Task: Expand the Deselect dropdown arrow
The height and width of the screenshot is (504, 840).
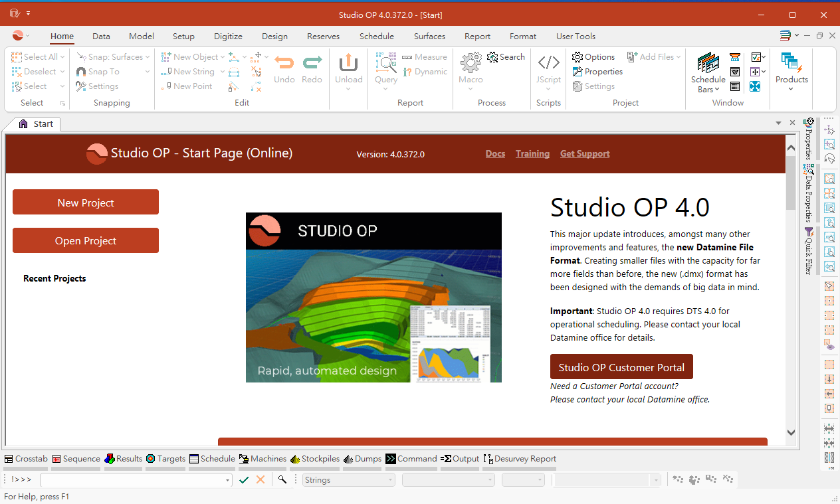Action: click(62, 72)
